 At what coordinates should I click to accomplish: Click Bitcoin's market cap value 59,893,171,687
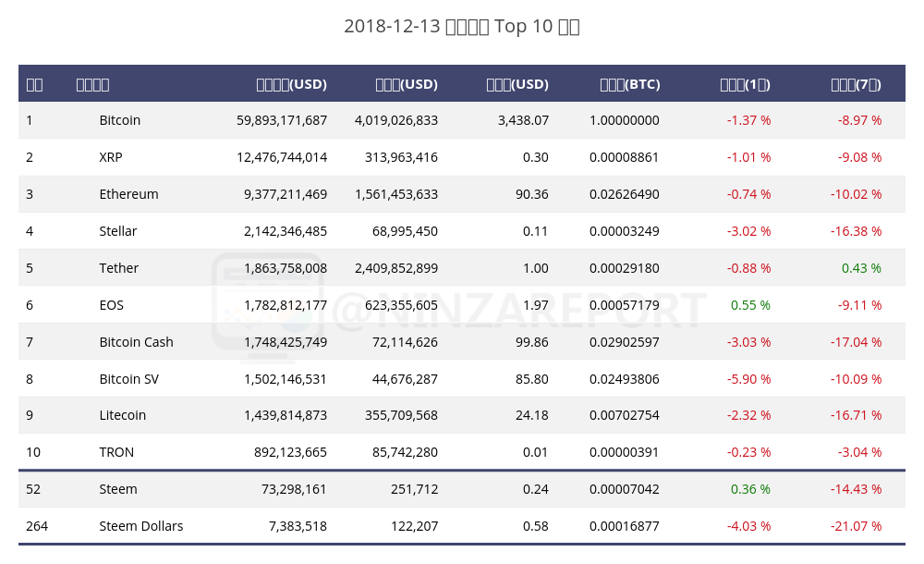(282, 120)
